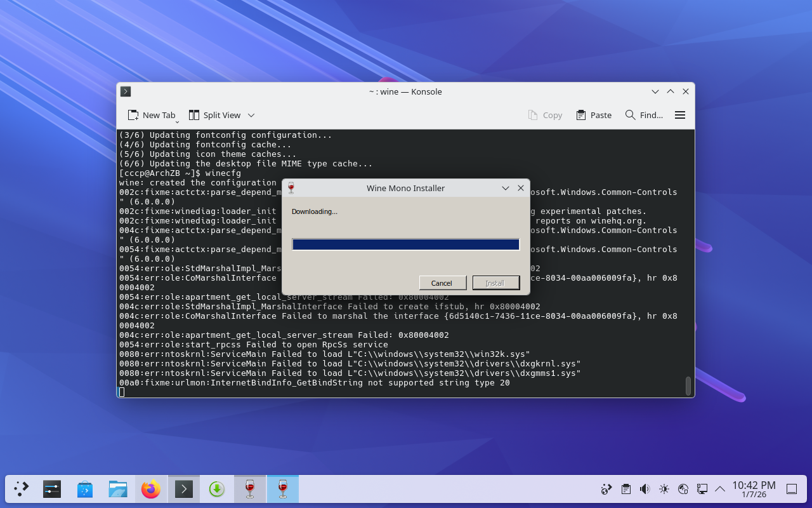Viewport: 812px width, 508px height.
Task: Click the Cancel button in Wine Mono Installer
Action: click(442, 283)
